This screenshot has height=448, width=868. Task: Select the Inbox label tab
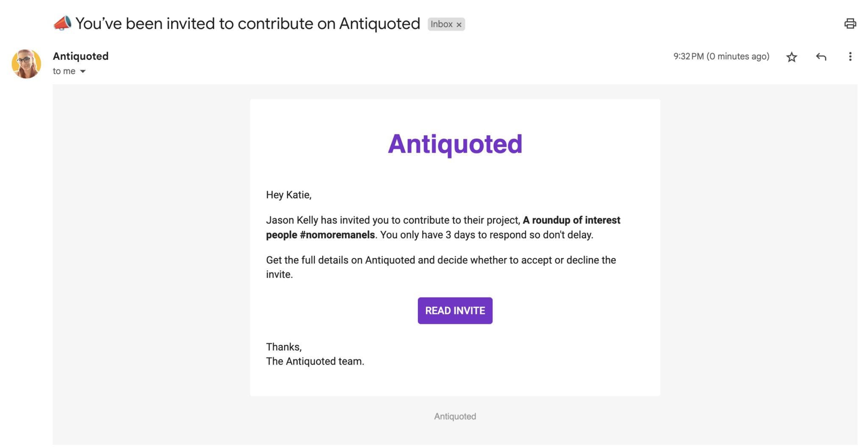coord(441,24)
